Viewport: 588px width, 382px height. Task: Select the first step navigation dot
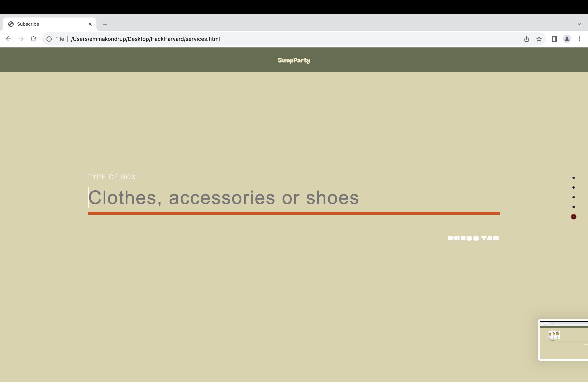573,178
